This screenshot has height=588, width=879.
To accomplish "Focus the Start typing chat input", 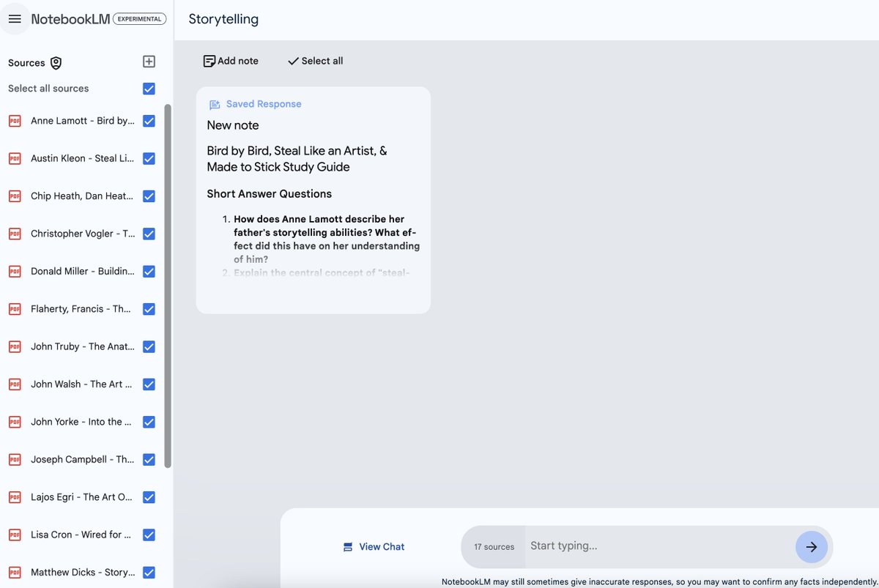I will pyautogui.click(x=659, y=546).
